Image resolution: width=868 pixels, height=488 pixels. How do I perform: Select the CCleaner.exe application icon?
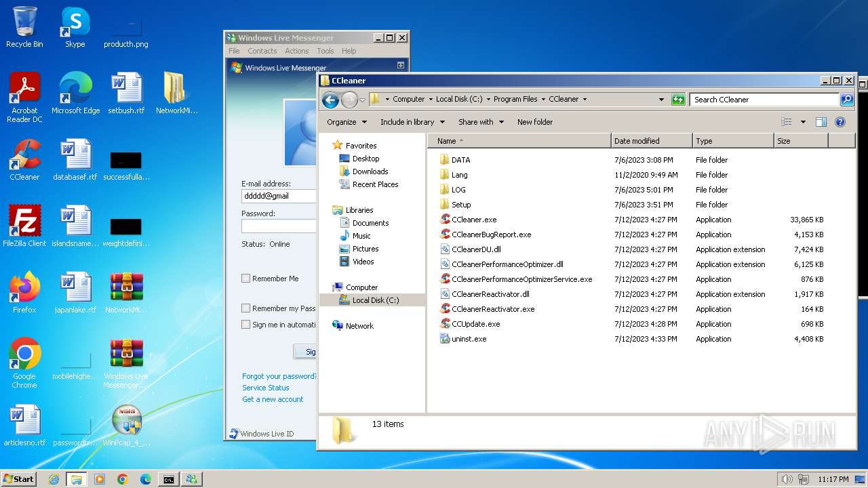(445, 220)
